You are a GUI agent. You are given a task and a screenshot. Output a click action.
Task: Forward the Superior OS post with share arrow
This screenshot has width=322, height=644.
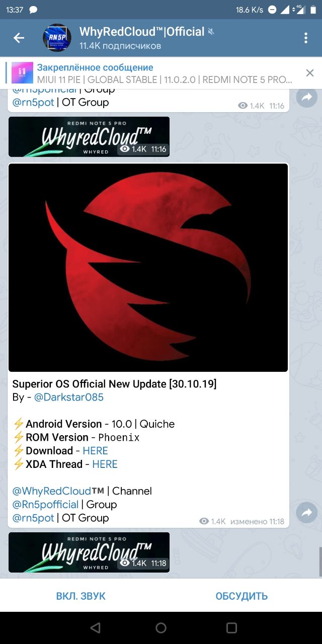coord(306,513)
